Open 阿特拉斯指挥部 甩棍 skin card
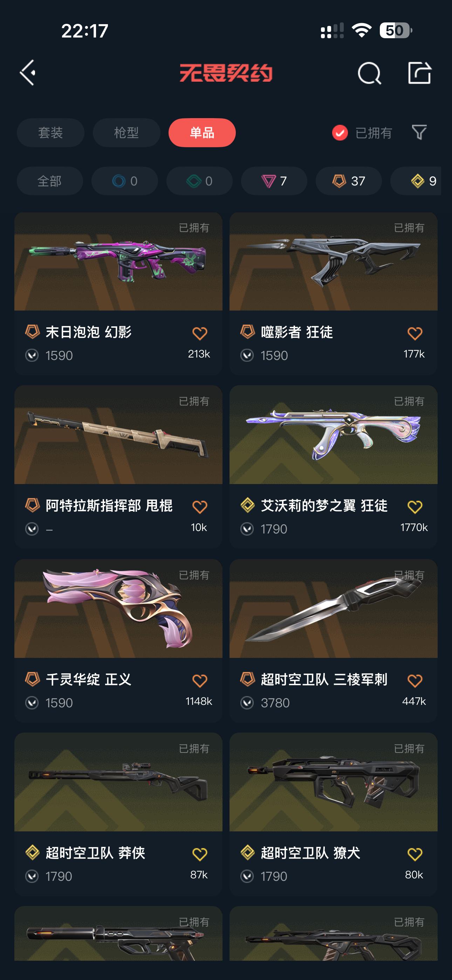 (118, 467)
